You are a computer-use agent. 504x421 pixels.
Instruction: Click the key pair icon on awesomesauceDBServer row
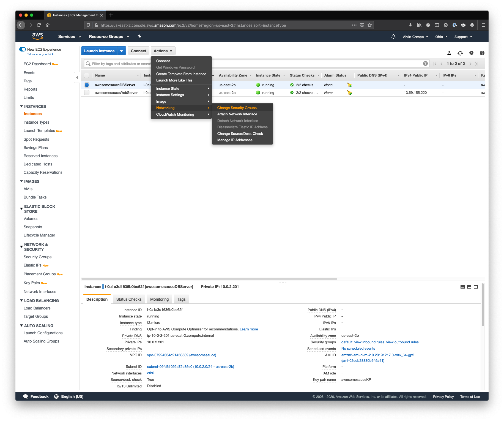[x=349, y=85]
